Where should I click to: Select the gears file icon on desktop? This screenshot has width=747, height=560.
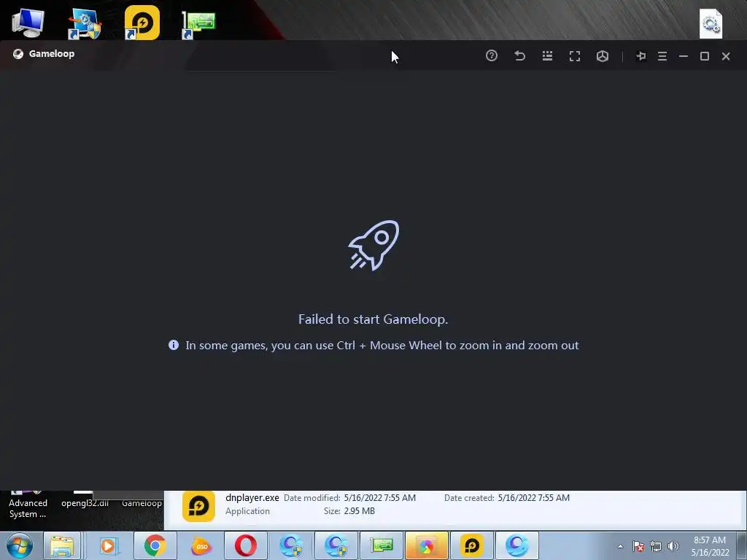(711, 23)
